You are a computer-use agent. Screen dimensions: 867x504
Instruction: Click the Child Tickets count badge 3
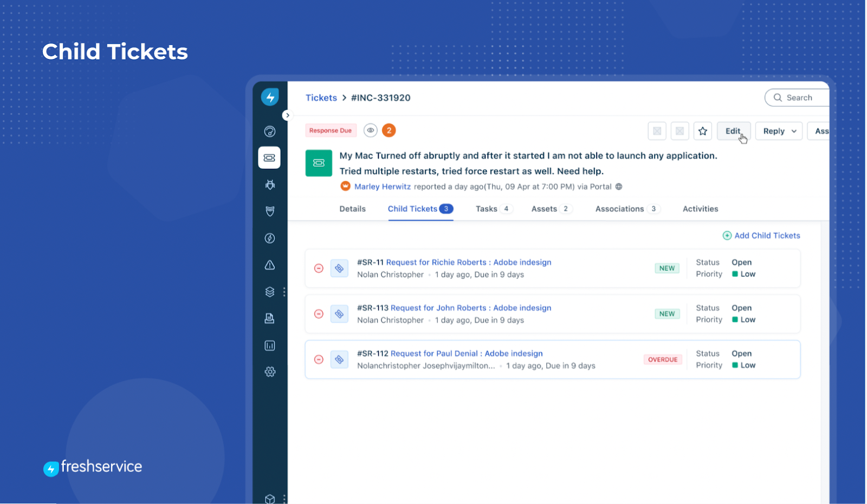point(447,209)
